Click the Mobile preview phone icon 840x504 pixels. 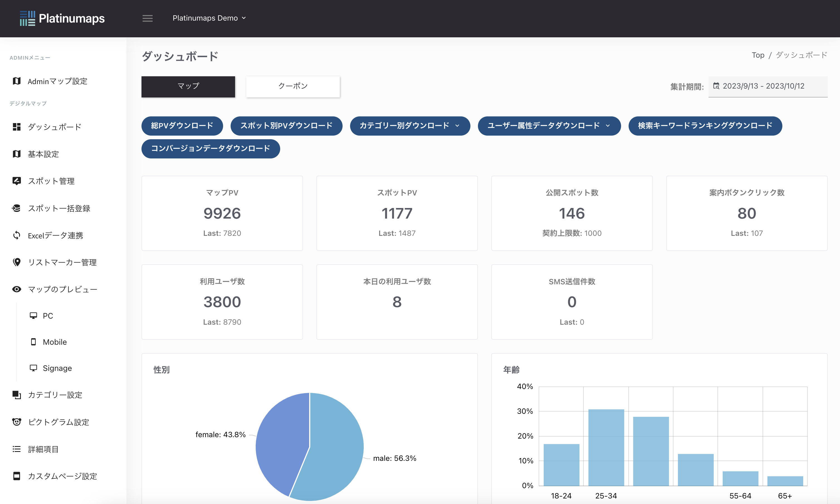(33, 342)
